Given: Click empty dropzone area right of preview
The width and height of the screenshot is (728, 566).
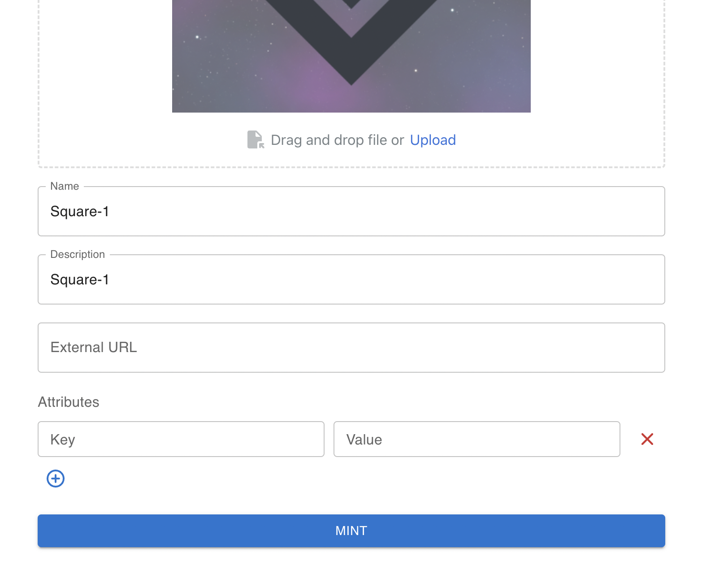Looking at the screenshot, I should click(x=596, y=67).
